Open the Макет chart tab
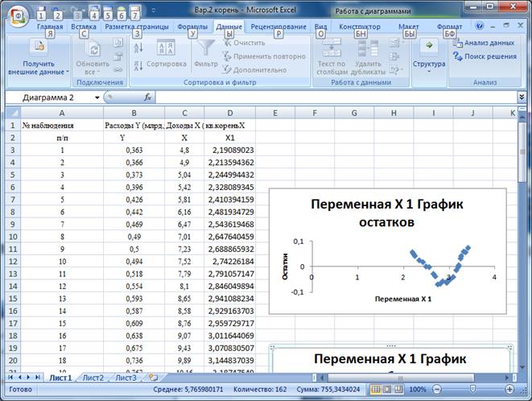The image size is (532, 401). [409, 27]
